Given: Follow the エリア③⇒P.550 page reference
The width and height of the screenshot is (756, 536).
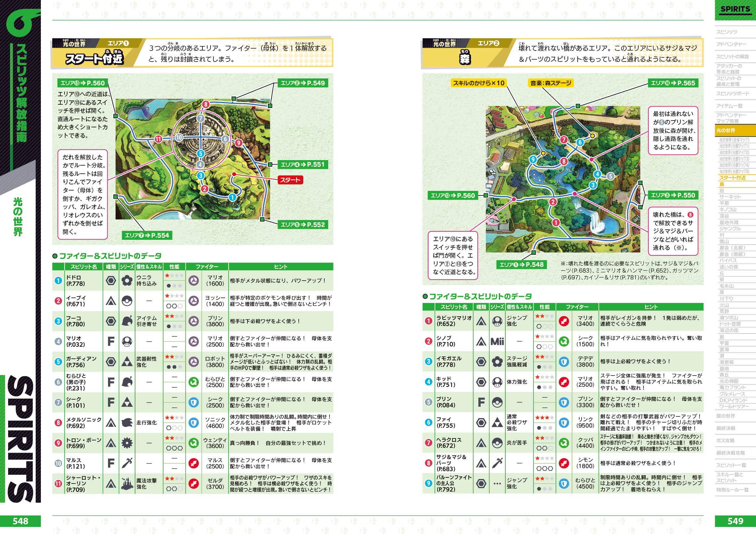Looking at the screenshot, I should point(673,195).
